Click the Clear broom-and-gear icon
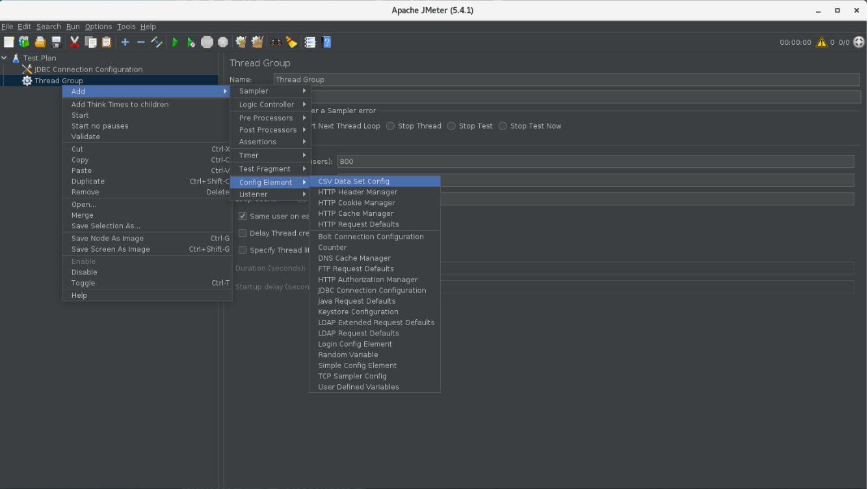Viewport: 868px width, 489px height. 241,42
